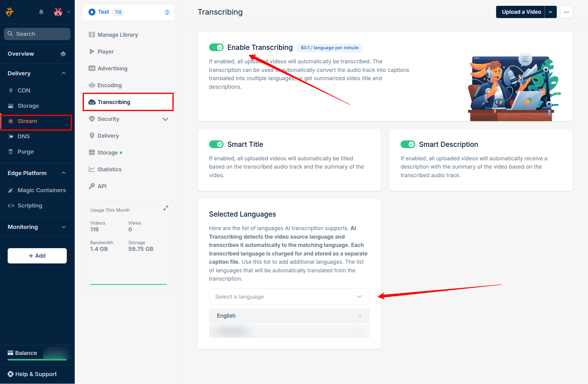The height and width of the screenshot is (384, 588).
Task: Go to the Statistics menu item
Action: click(x=109, y=170)
